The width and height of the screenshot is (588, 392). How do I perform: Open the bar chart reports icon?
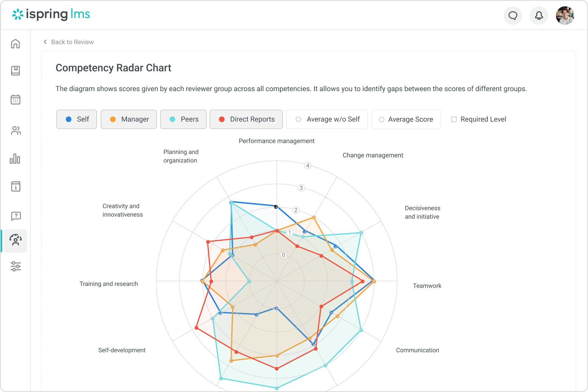[15, 159]
